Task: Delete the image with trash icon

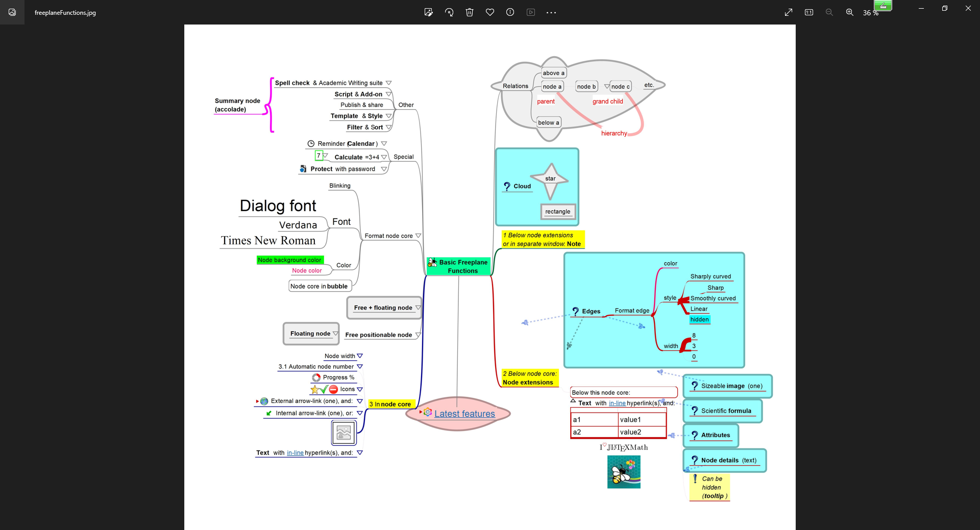Action: [470, 12]
